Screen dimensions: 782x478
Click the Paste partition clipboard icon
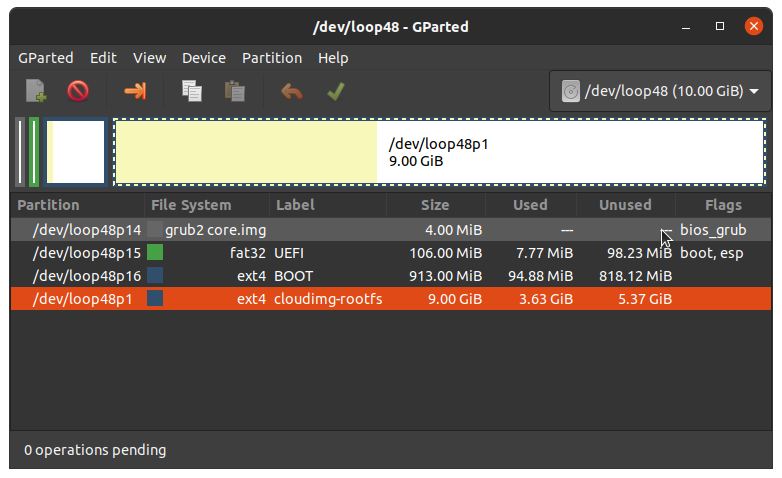click(234, 91)
